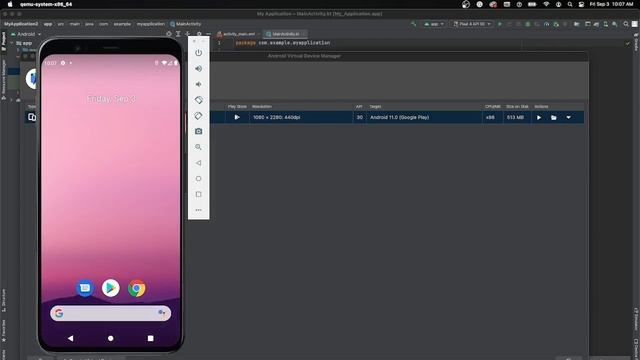Image resolution: width=640 pixels, height=360 pixels.
Task: Click the 513 MB size cell
Action: 517,117
